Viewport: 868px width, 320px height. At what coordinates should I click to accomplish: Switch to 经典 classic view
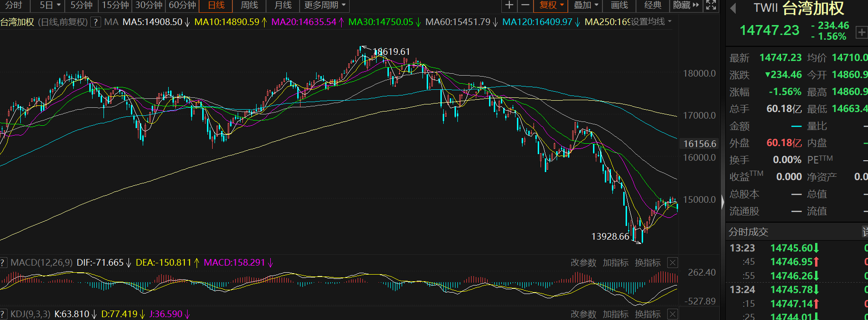(x=653, y=5)
